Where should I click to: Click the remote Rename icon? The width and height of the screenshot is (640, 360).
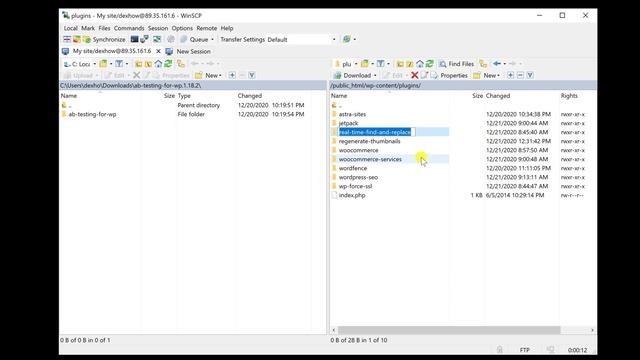424,75
